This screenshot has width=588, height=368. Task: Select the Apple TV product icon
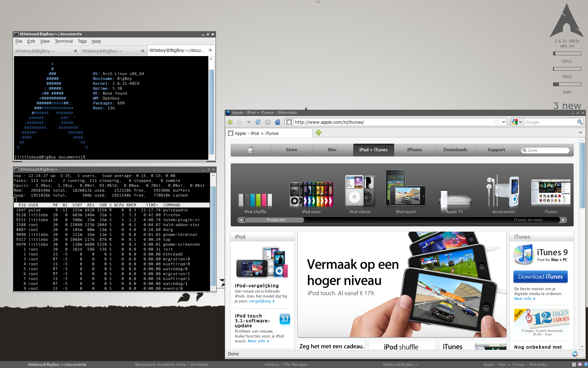coord(455,202)
